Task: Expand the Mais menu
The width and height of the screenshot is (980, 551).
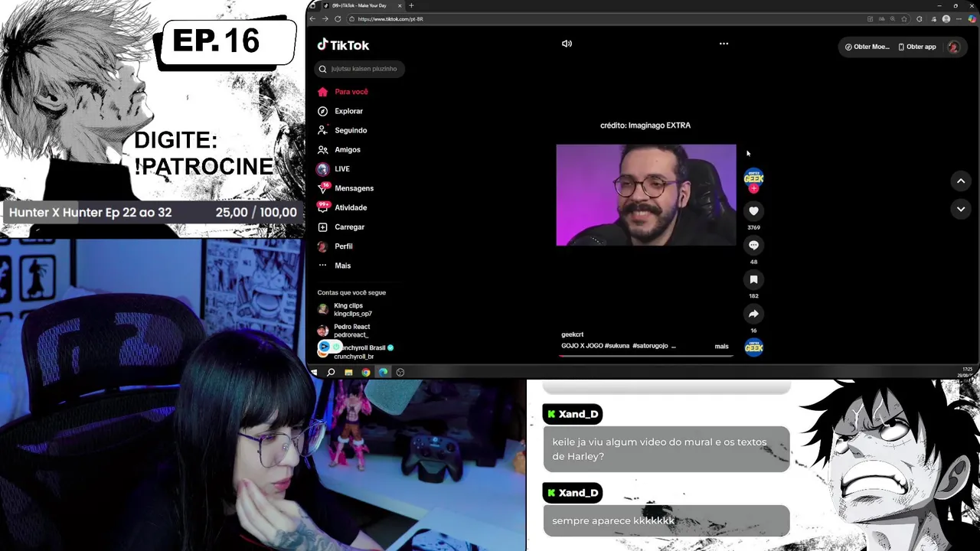Action: [334, 266]
